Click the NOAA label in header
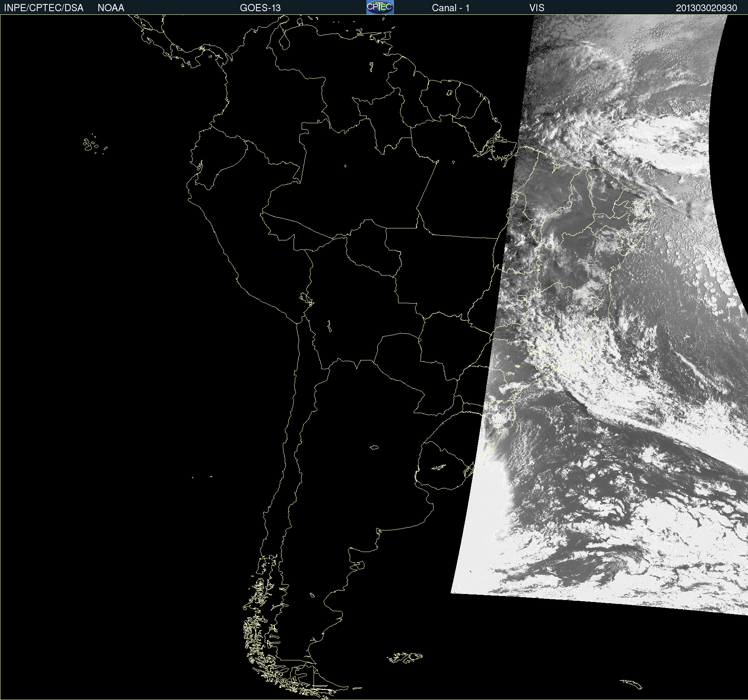 111,8
